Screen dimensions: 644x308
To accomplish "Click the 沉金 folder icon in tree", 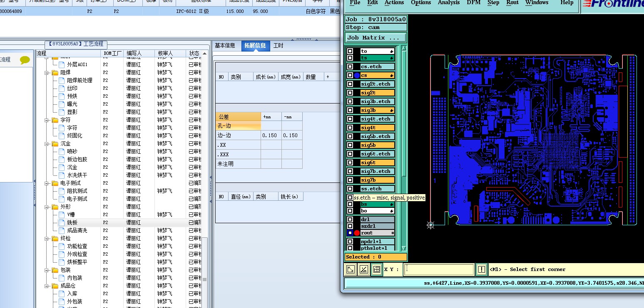I will pyautogui.click(x=55, y=143).
